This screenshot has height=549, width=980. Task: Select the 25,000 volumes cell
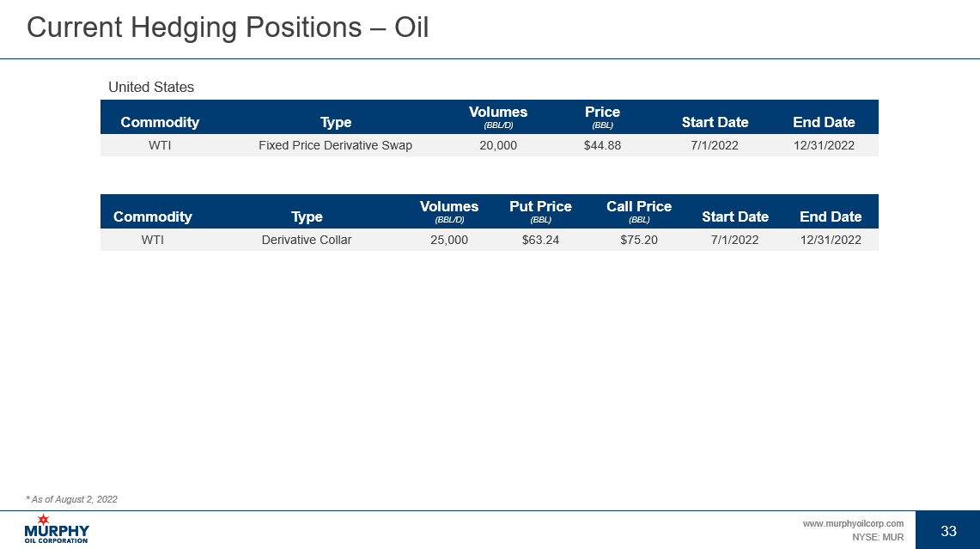(x=449, y=240)
